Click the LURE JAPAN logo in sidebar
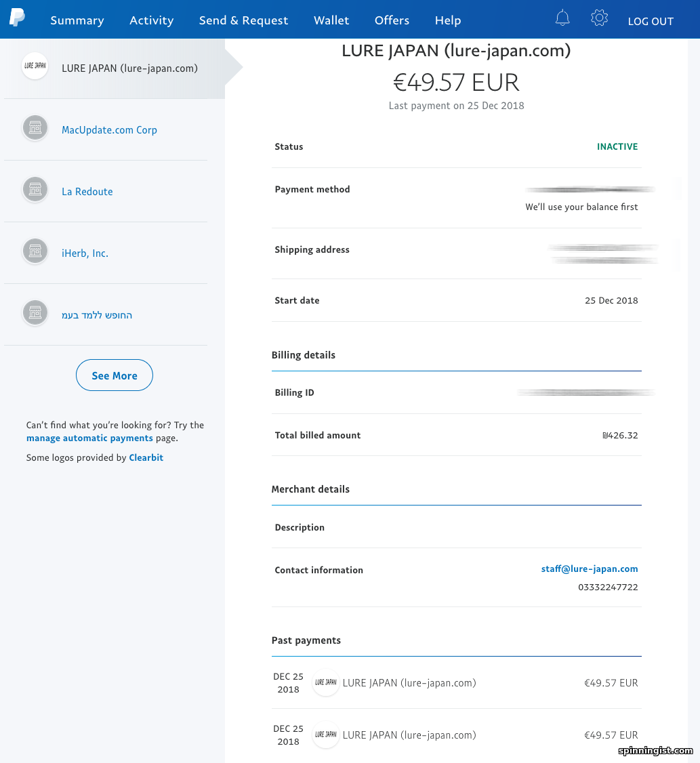The width and height of the screenshot is (700, 763). 35,66
